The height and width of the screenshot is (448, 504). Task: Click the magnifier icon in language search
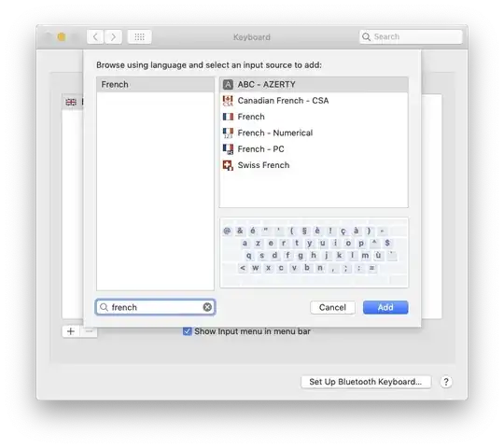[x=104, y=307]
